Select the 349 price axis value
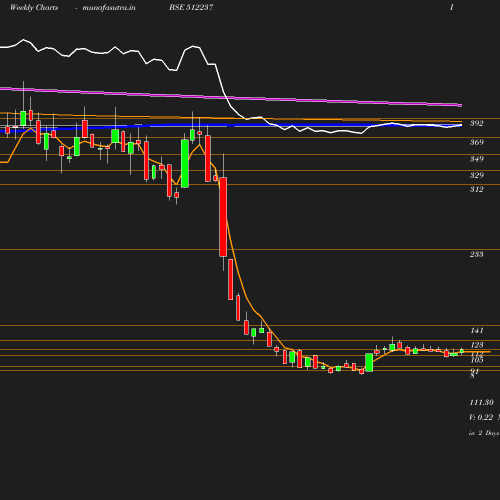This screenshot has width=500, height=500. [477, 159]
